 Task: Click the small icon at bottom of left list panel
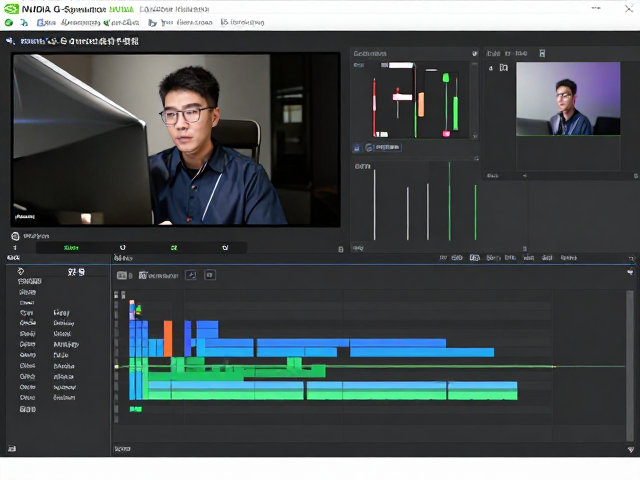pyautogui.click(x=12, y=449)
